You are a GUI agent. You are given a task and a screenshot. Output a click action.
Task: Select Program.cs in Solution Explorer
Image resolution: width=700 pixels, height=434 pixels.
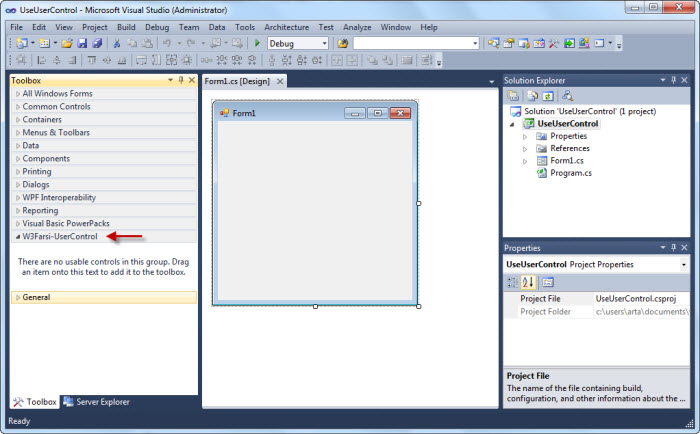(570, 173)
